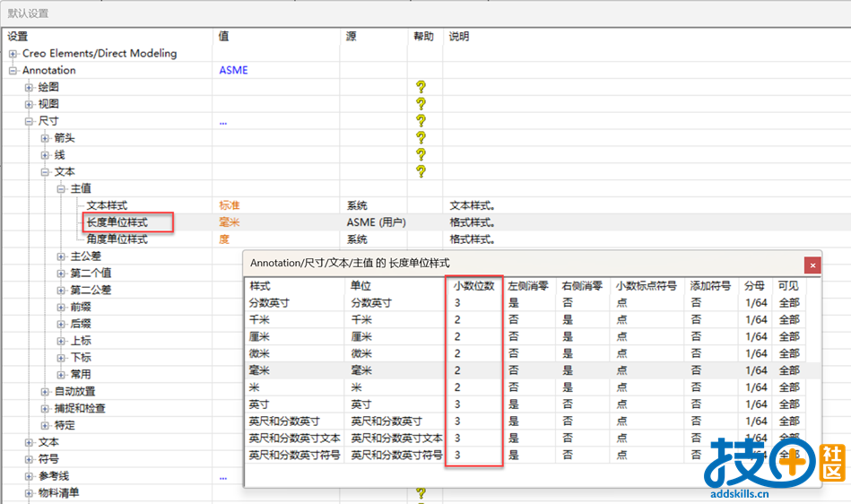851x504 pixels.
Task: Expand the 线 node
Action: click(45, 155)
